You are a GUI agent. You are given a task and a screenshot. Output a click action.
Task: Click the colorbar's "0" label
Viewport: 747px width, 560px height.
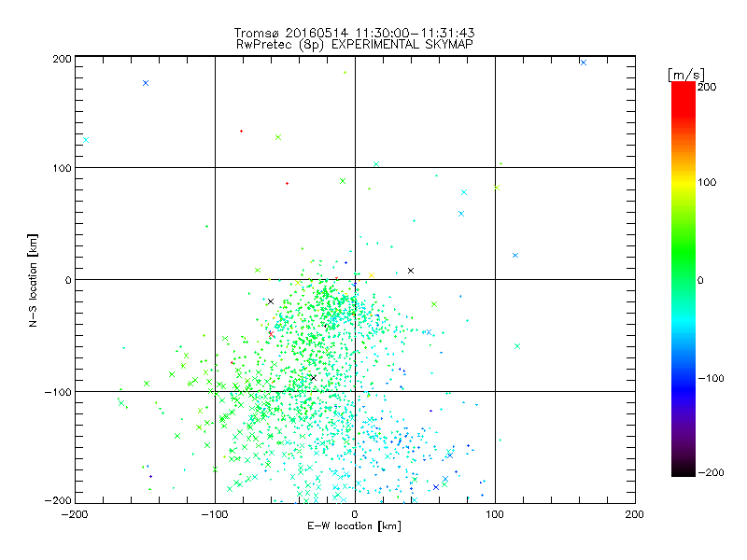[700, 280]
